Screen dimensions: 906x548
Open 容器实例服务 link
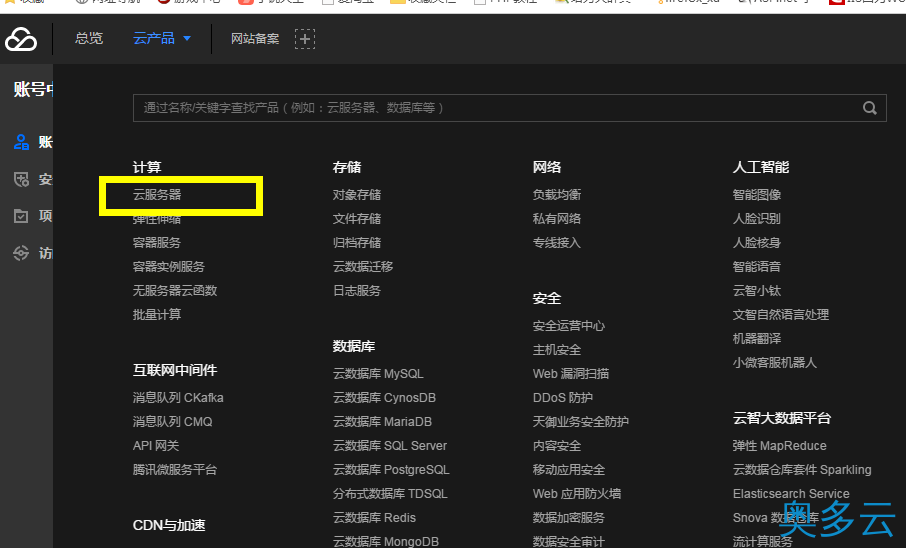tap(169, 266)
